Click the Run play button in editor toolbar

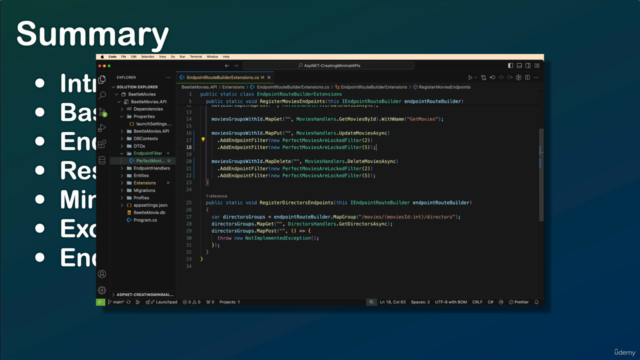point(470,78)
